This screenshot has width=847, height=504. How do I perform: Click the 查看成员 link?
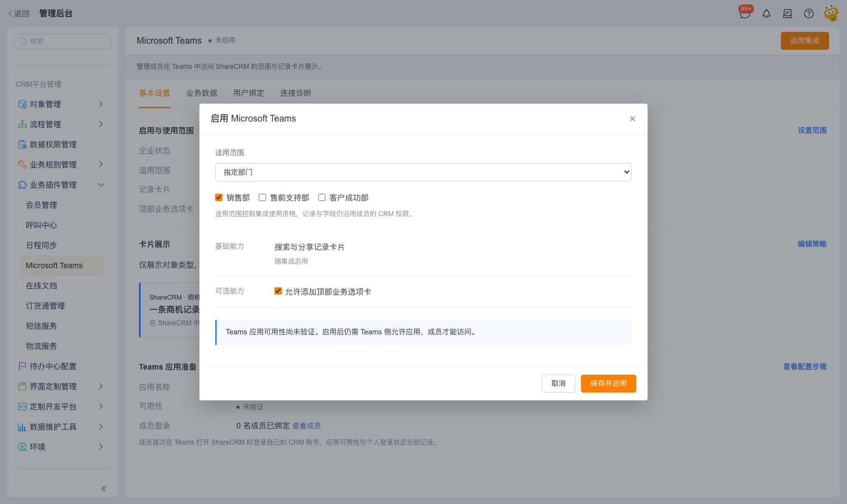306,426
